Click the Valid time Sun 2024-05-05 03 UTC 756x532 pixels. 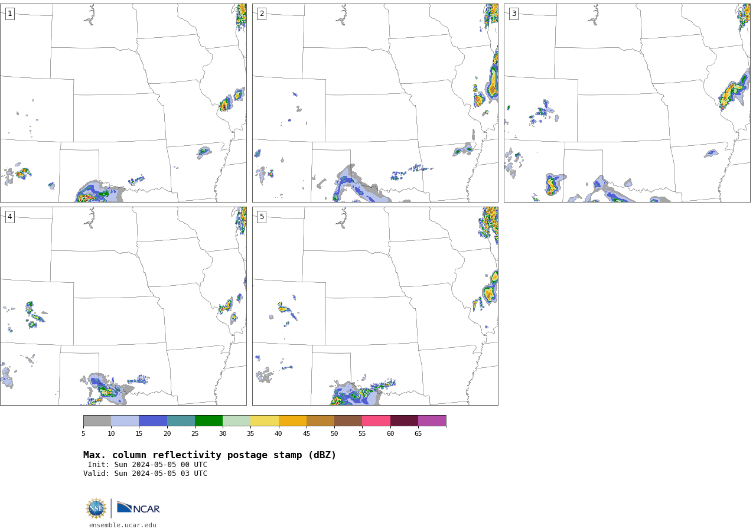pyautogui.click(x=145, y=474)
